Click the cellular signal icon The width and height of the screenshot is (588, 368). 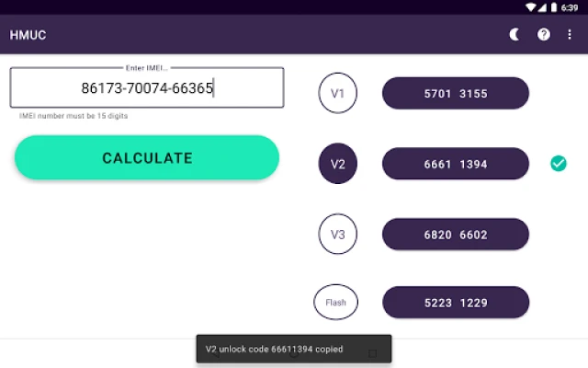[543, 6]
